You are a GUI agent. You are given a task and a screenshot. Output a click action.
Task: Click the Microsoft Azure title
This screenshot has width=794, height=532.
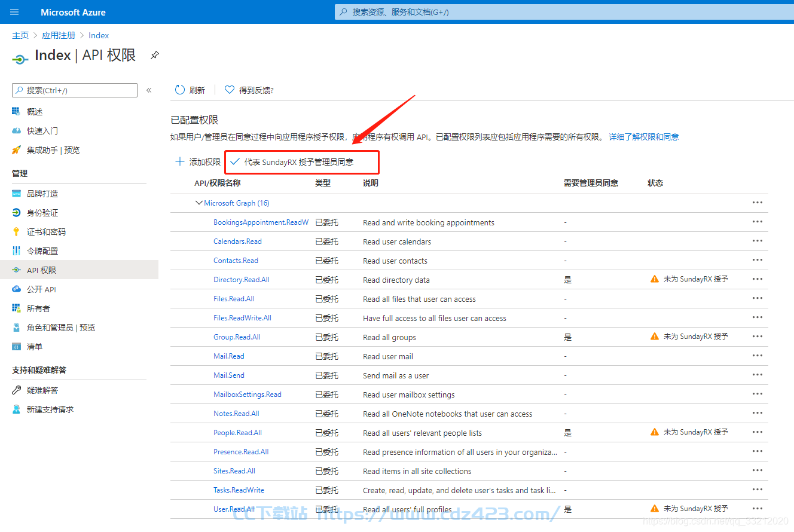click(73, 12)
